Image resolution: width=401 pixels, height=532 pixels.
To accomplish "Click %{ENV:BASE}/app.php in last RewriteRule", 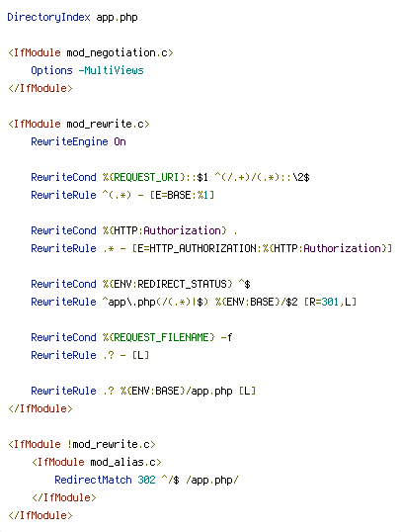I will pyautogui.click(x=176, y=391).
